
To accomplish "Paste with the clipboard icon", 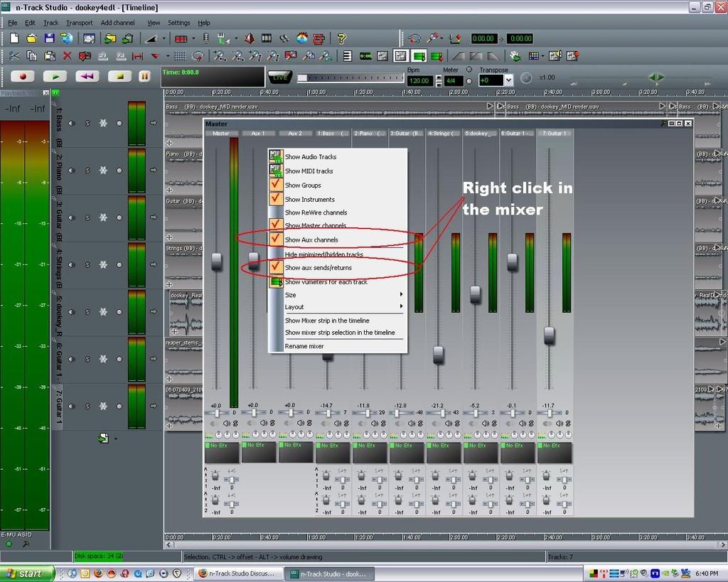I will tap(50, 56).
